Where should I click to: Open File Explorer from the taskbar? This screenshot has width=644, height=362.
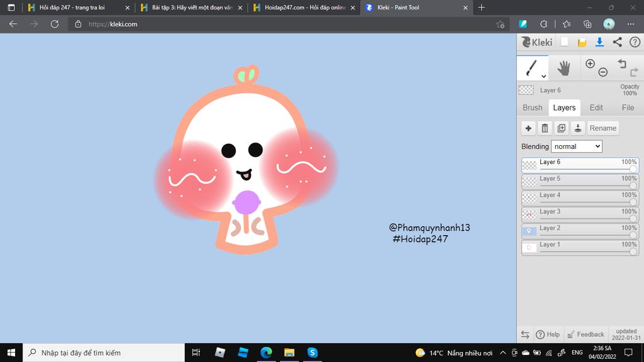[x=289, y=353]
